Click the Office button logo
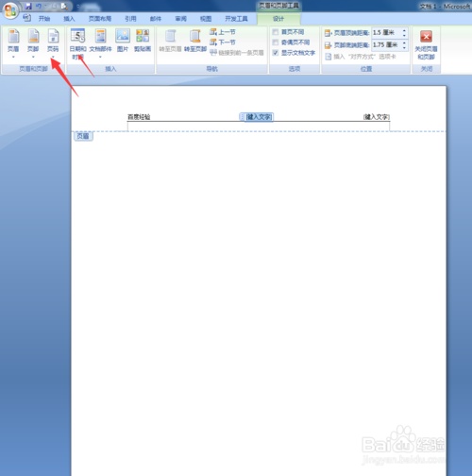 pos(10,11)
